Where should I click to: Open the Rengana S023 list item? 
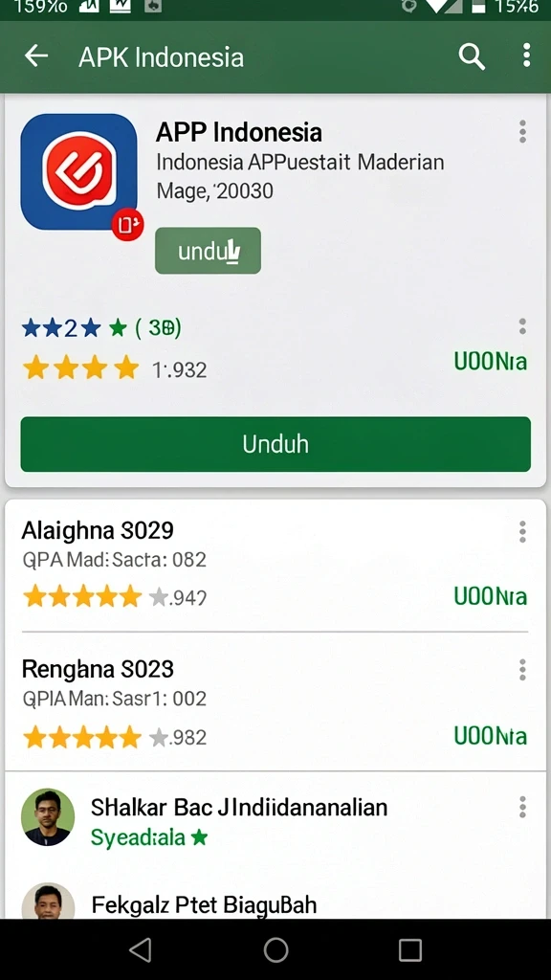(x=275, y=702)
